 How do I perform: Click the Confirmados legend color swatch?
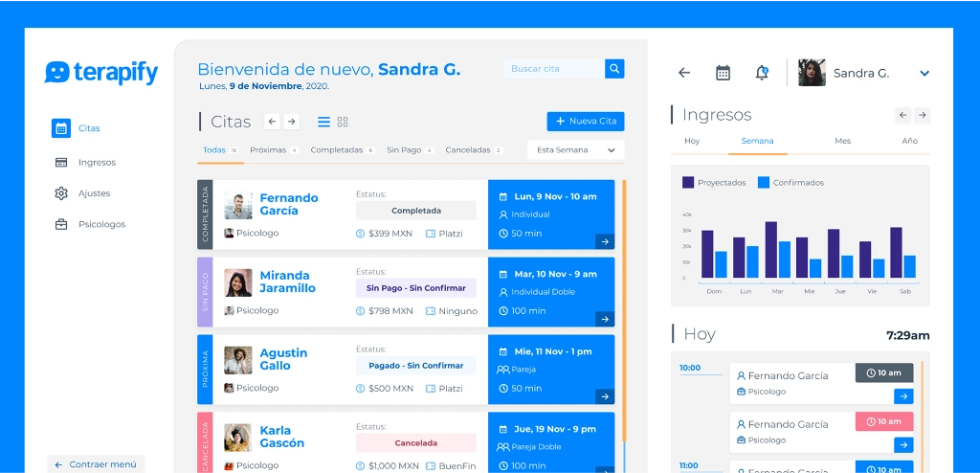pos(763,183)
